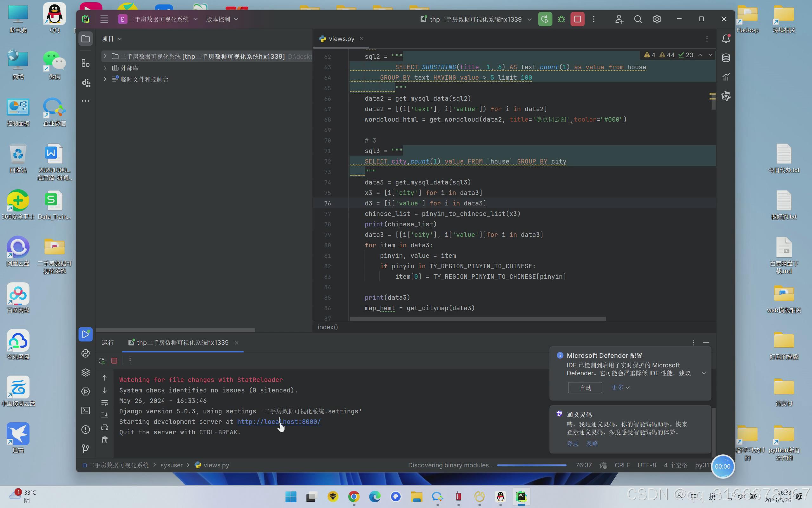Screen dimensions: 812x508
Task: Click http://localhost:8000/ link
Action: tap(279, 421)
